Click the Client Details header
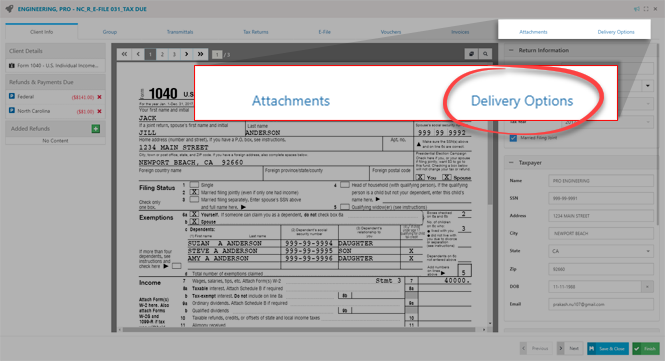 click(55, 51)
